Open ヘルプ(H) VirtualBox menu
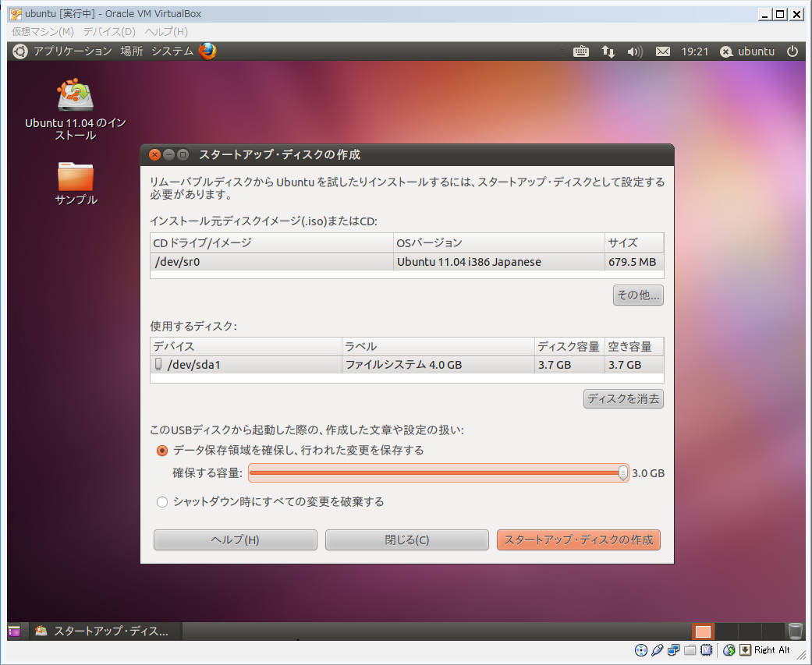This screenshot has height=665, width=812. (x=166, y=31)
